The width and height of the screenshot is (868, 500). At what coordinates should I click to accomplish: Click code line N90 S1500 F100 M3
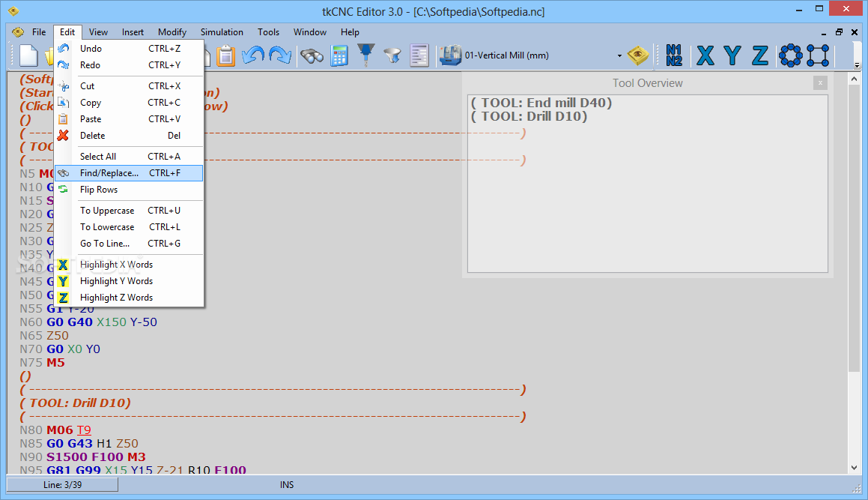(82, 457)
